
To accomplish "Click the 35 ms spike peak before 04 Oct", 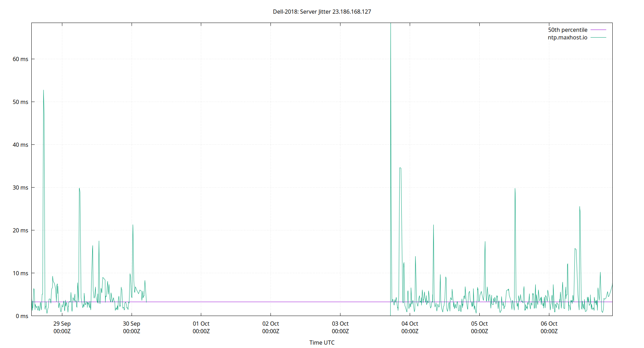I will 400,168.
